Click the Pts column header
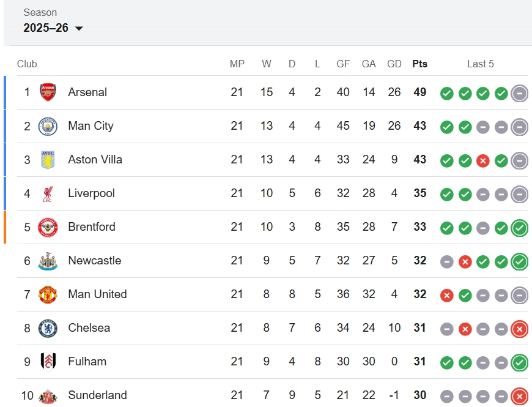This screenshot has height=407, width=532. [x=419, y=64]
